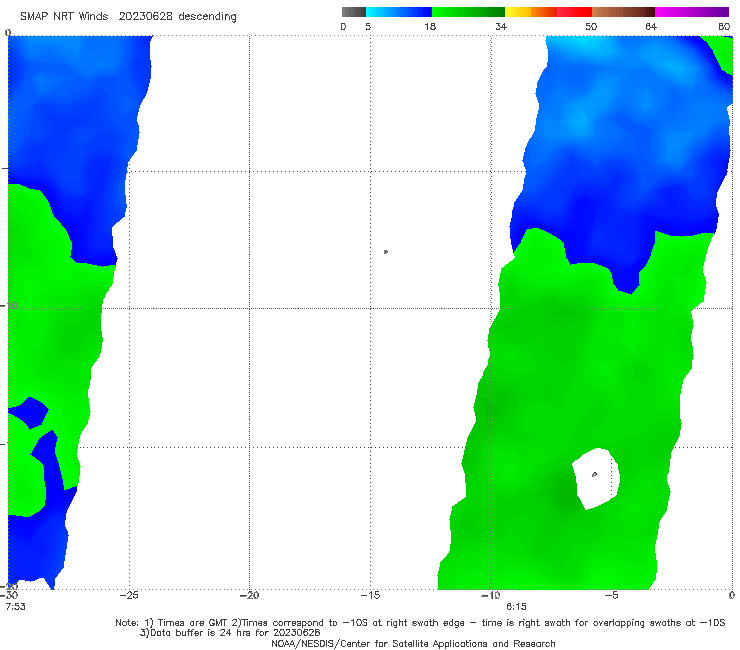Click the swath time label '7:53'
The width and height of the screenshot is (740, 650).
(x=16, y=607)
